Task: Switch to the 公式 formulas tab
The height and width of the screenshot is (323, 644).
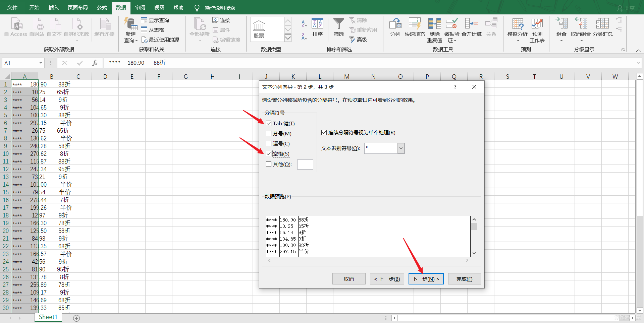Action: coord(102,7)
